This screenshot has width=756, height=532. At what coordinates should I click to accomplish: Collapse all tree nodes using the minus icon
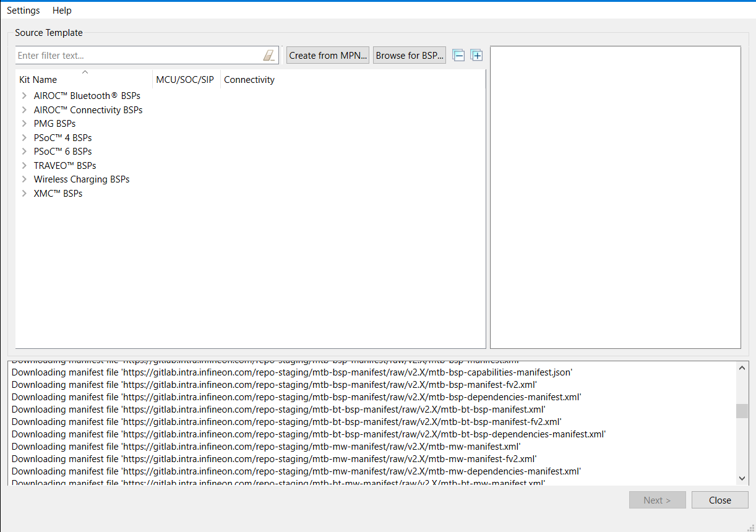pos(458,56)
